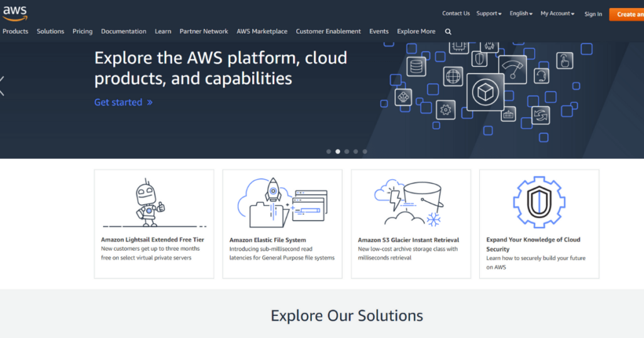The image size is (644, 338).
Task: Open the English language dropdown
Action: point(521,14)
